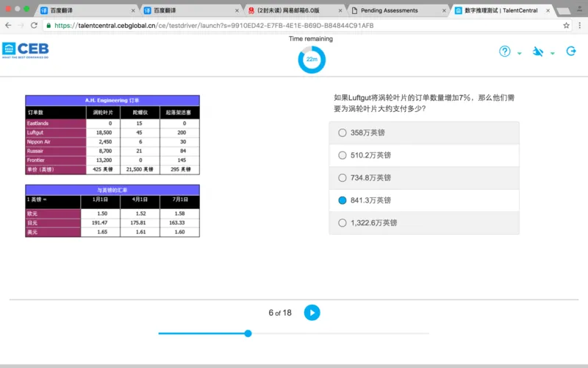This screenshot has width=588, height=368.
Task: Click the Eastlands row label
Action: (56, 123)
